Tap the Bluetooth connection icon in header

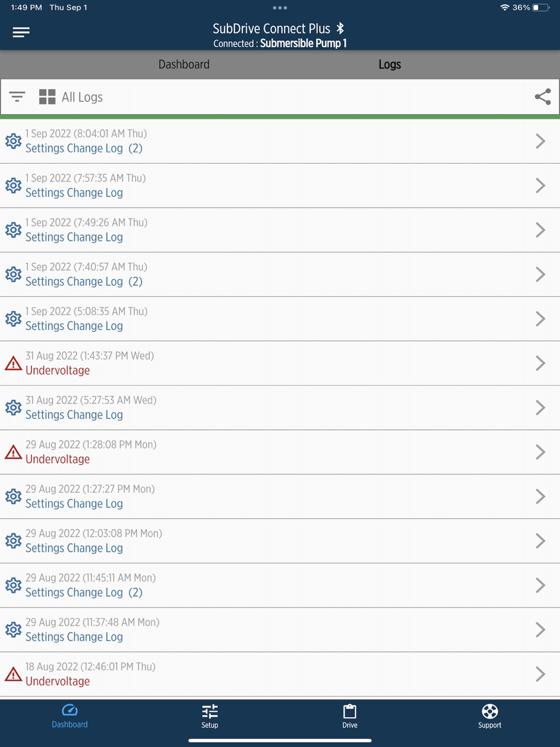tap(340, 29)
